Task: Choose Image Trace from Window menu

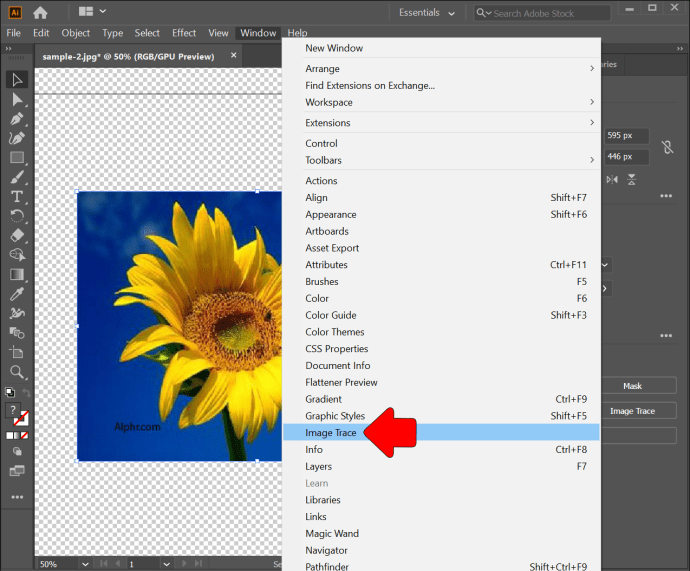Action: [331, 433]
